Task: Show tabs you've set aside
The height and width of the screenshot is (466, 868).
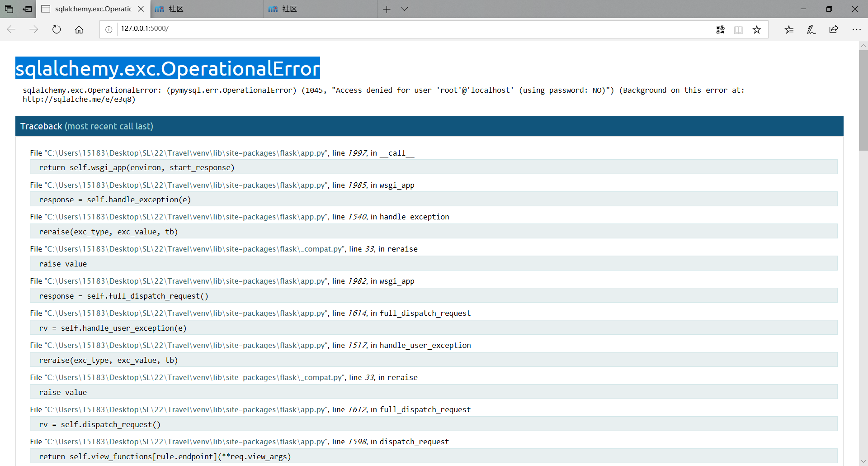Action: click(9, 9)
